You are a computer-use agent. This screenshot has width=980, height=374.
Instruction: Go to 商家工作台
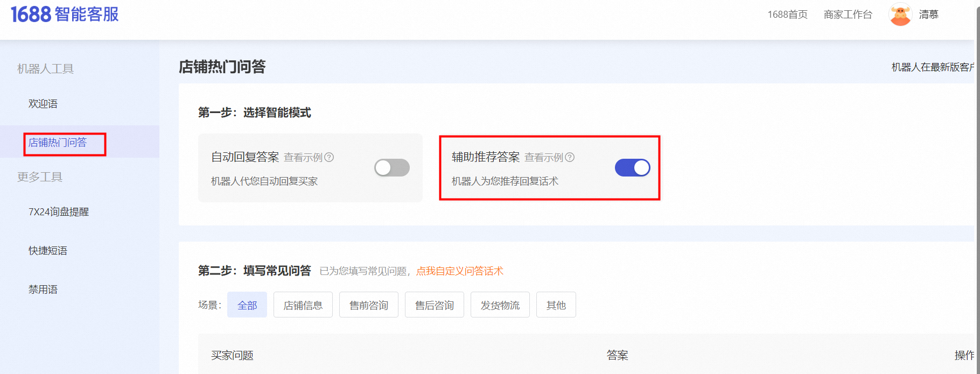[848, 15]
